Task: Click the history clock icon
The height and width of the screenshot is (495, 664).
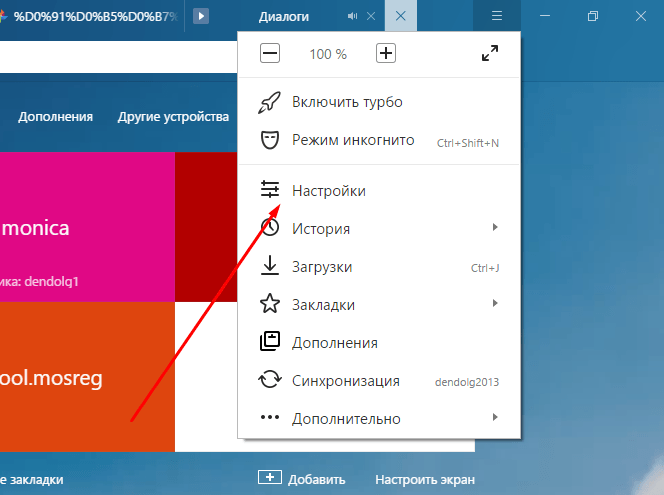Action: pyautogui.click(x=270, y=227)
